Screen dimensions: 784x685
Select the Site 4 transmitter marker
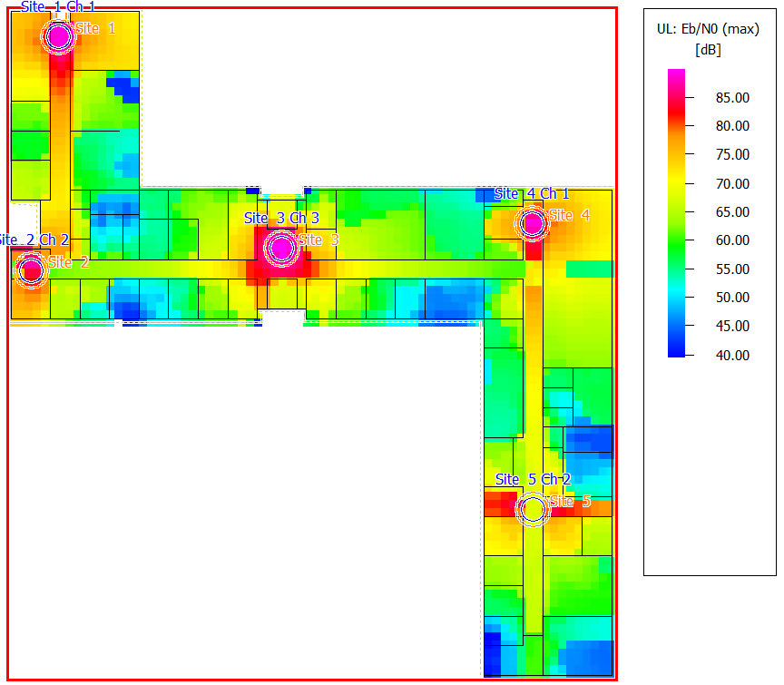pyautogui.click(x=532, y=223)
